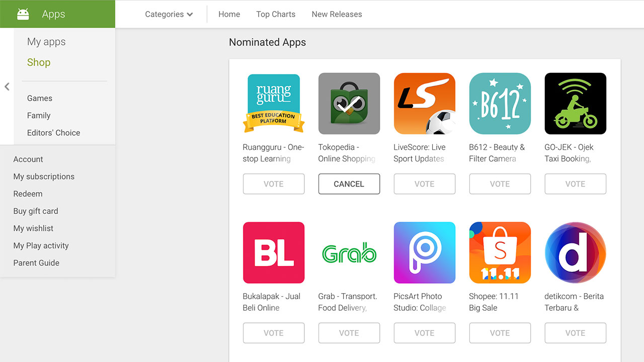Open the GO-JEK motorcycle icon
644x362 pixels.
[x=576, y=104]
